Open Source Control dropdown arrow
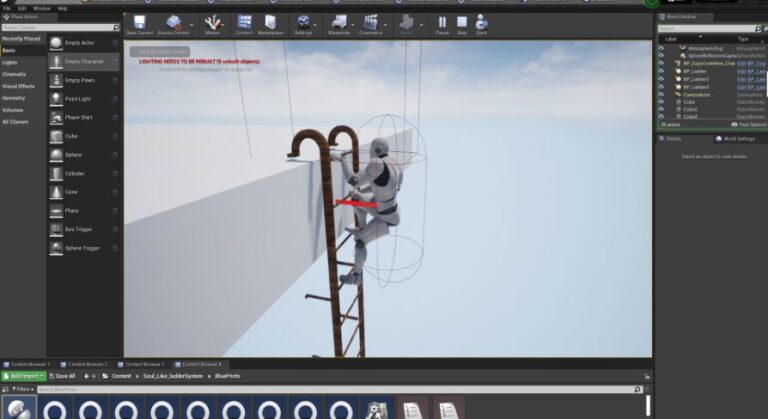 [x=192, y=25]
